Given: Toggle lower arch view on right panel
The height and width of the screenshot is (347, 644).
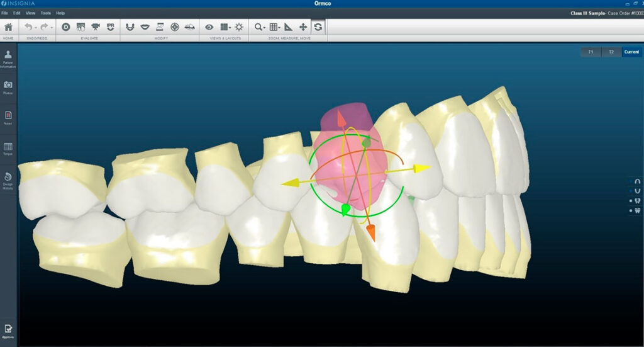Looking at the screenshot, I should click(x=637, y=190).
